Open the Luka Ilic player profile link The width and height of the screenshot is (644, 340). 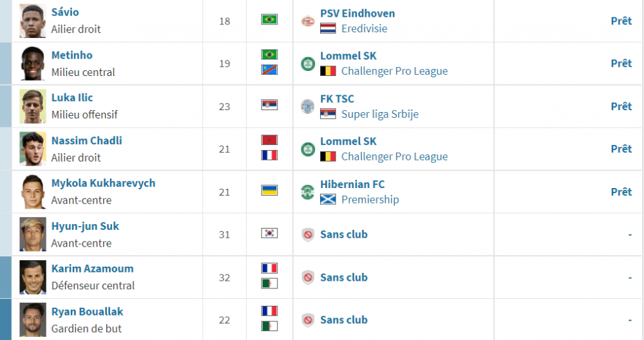coord(72,98)
